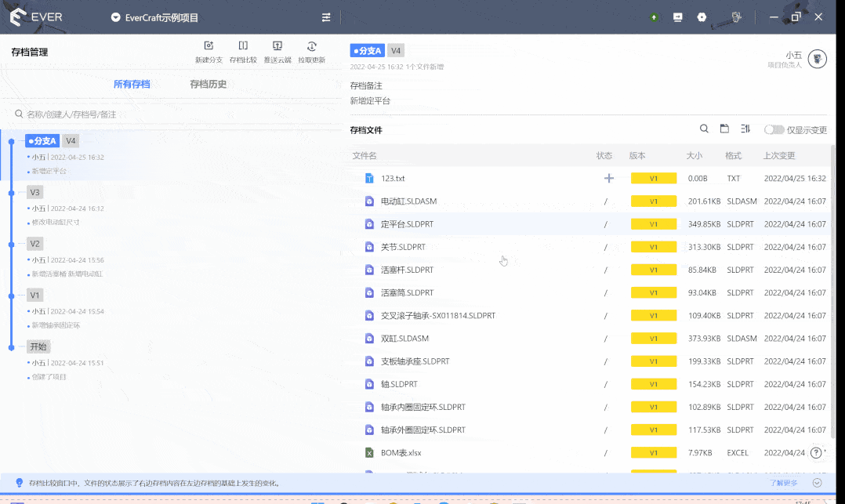Select the 分支A V4 archive entry
The height and width of the screenshot is (504, 845).
[x=172, y=155]
